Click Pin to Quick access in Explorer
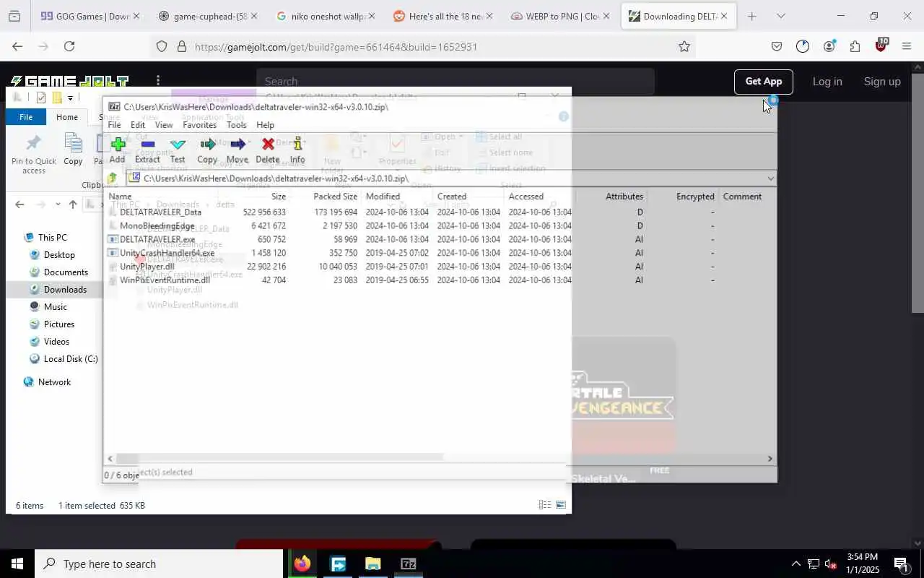Screen dimensions: 924x578 (x=34, y=154)
